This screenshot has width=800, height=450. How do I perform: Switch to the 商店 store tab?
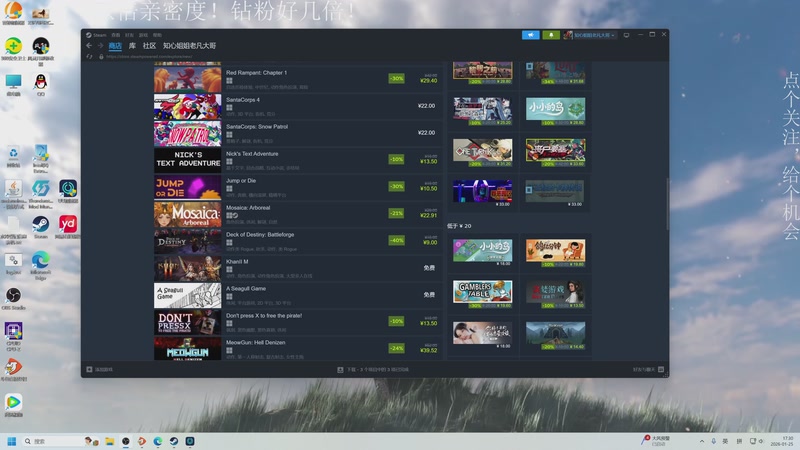[115, 46]
